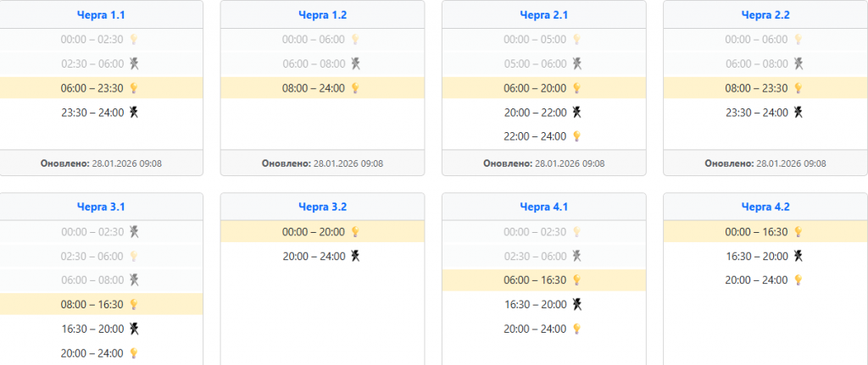Click power-off icon beside 20:00 – 22:00 in Черга 2.1

pyautogui.click(x=576, y=112)
